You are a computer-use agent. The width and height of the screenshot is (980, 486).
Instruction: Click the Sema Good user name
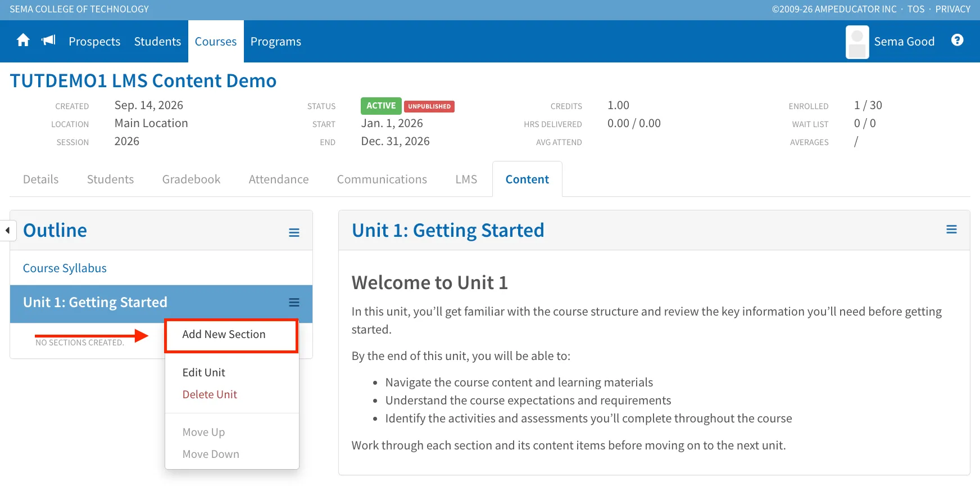tap(904, 42)
